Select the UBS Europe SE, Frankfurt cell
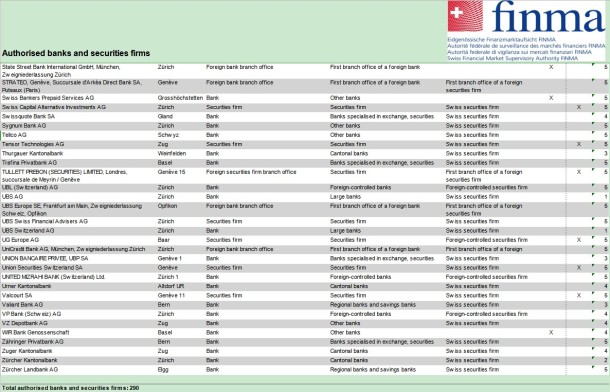The height and width of the screenshot is (392, 610). [x=72, y=210]
